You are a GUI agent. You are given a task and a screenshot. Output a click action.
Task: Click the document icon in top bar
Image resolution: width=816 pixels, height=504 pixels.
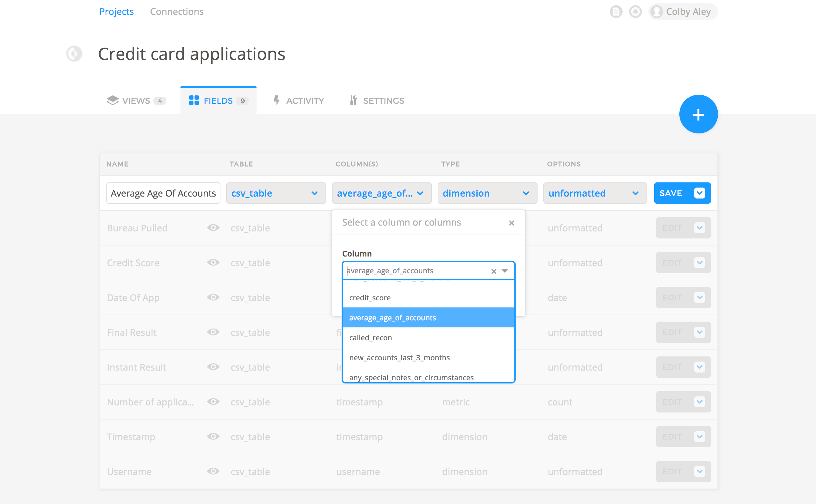616,12
